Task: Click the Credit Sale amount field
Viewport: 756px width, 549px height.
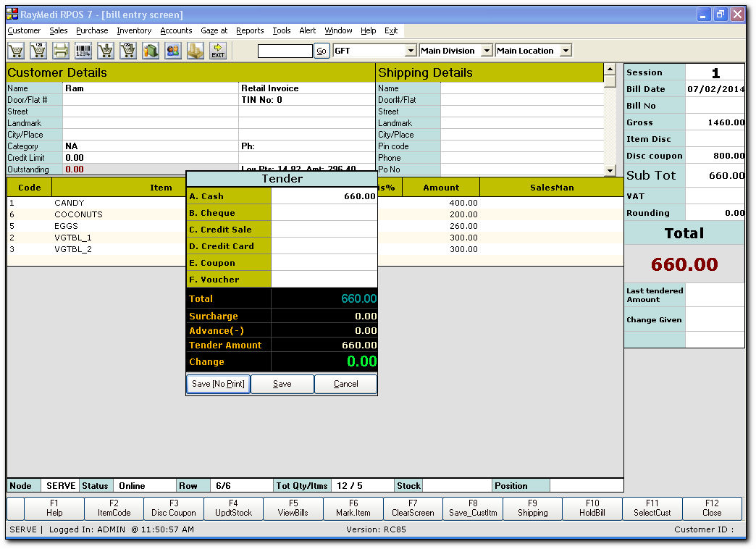Action: coord(324,230)
